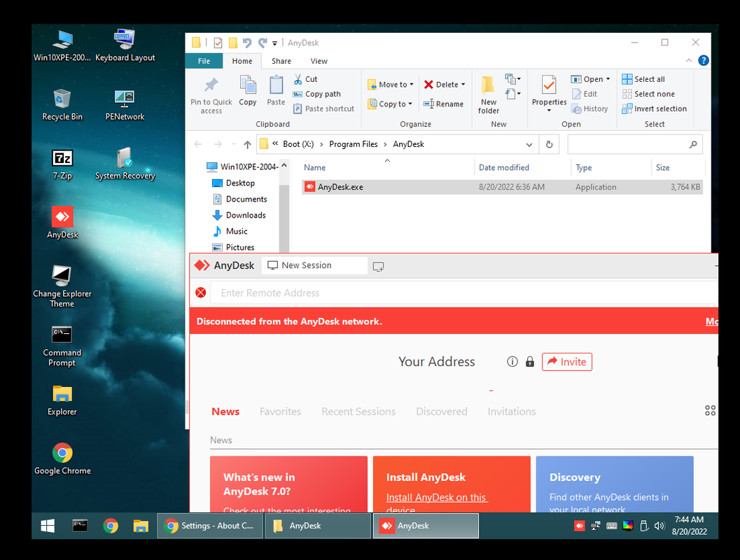740x560 pixels.
Task: Click the red connection error icon
Action: pos(200,293)
